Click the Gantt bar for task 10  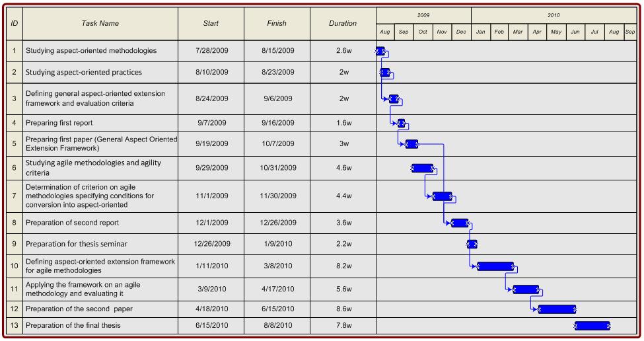[495, 266]
